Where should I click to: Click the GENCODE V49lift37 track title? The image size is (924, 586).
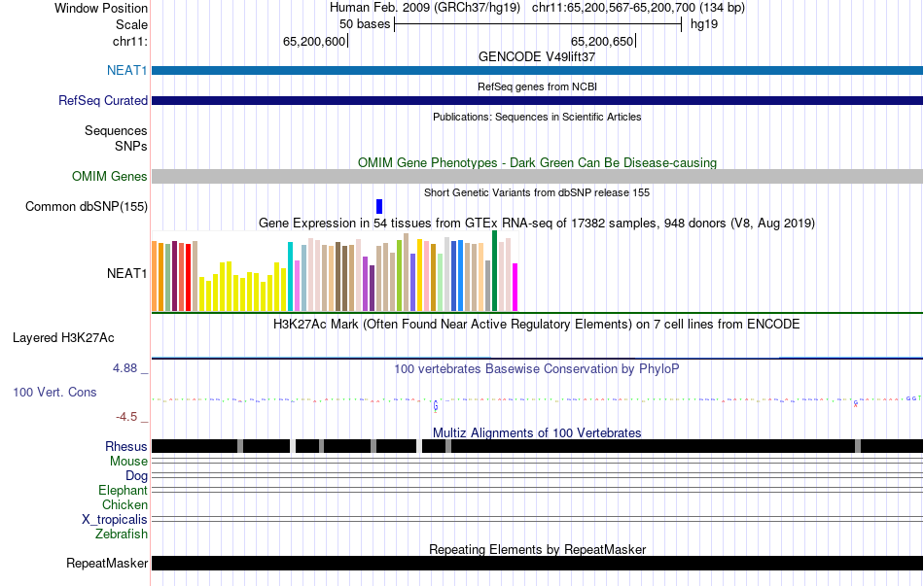click(537, 56)
